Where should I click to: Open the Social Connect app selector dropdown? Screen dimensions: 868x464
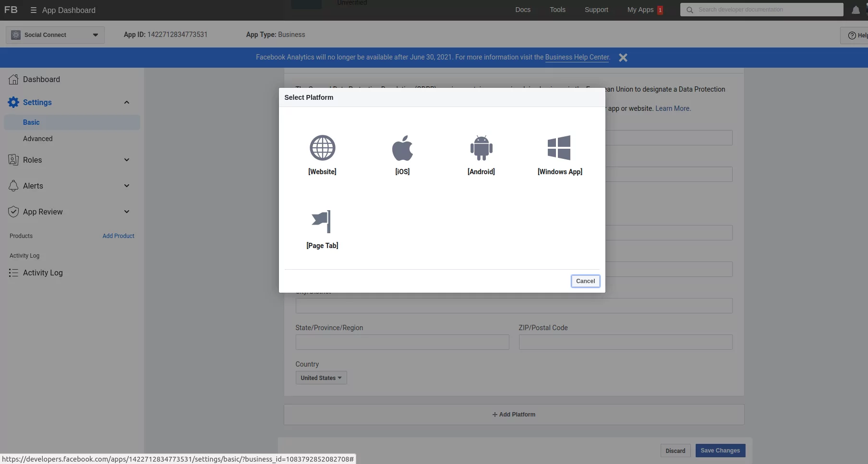[x=55, y=35]
